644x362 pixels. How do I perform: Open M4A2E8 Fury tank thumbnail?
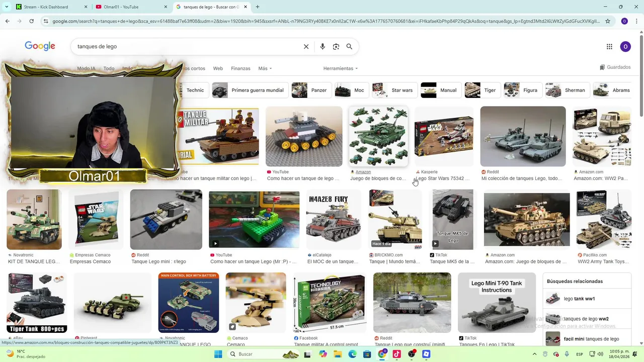pyautogui.click(x=334, y=219)
